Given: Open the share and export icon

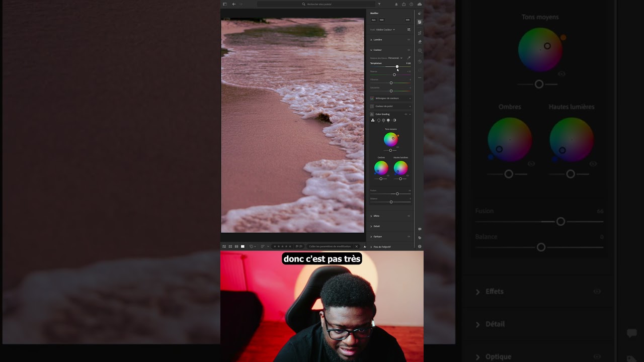Looking at the screenshot, I should 404,4.
